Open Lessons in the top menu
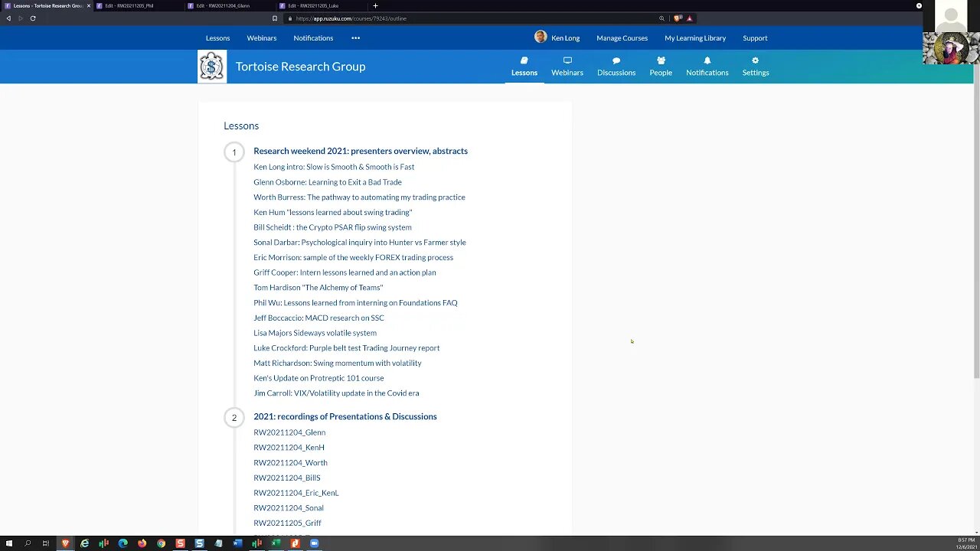Screen dimensions: 980x551 point(217,37)
